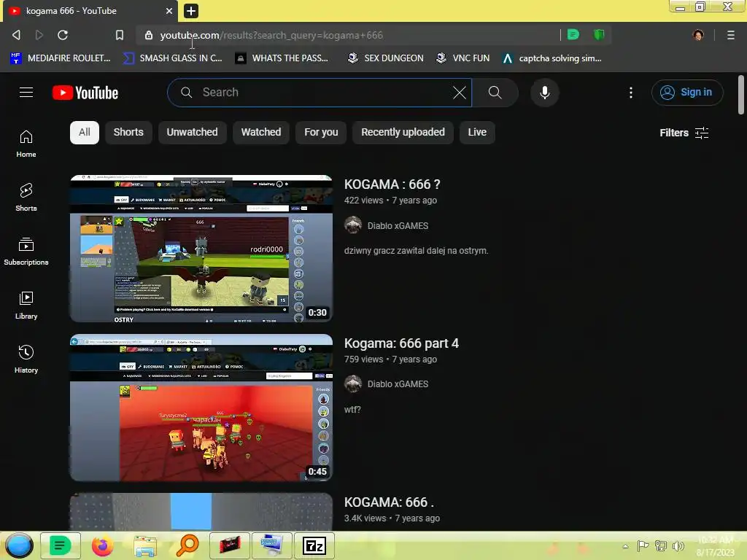747x560 pixels.
Task: Click channel avatar of 666 part 4
Action: (353, 384)
